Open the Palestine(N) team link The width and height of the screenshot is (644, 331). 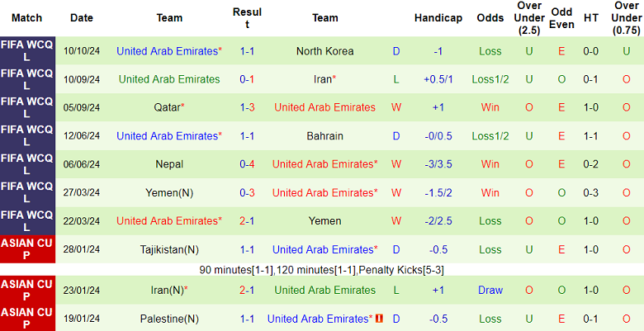coord(169,319)
